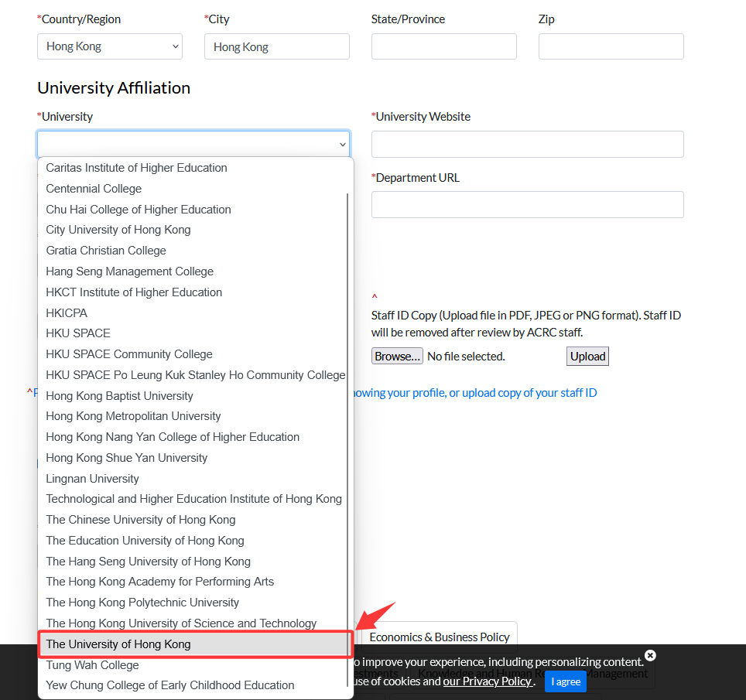
Task: Click the City input field
Action: (277, 46)
